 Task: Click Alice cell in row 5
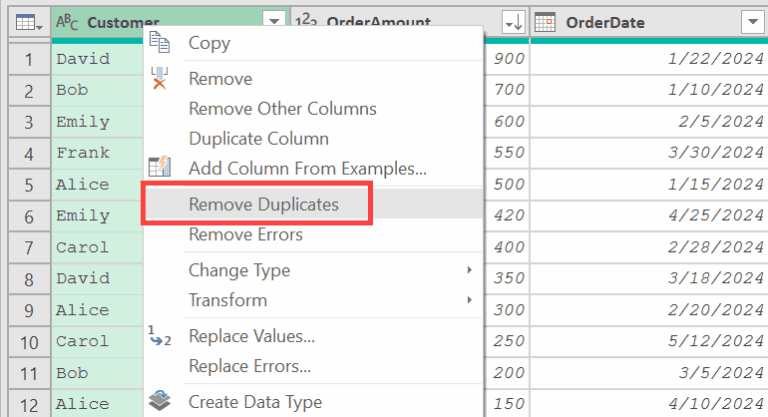tap(97, 184)
